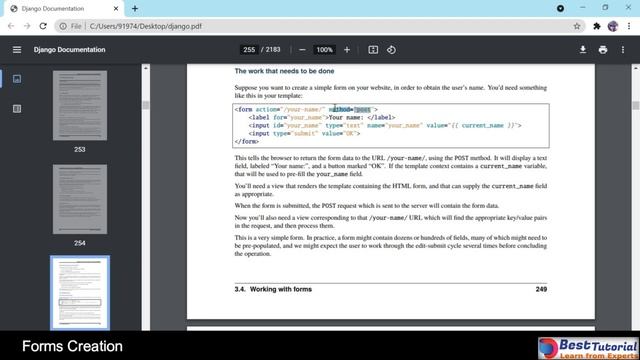Viewport: 640px width, 360px height.
Task: Click heading 'The work that needs to be done'
Action: click(284, 71)
